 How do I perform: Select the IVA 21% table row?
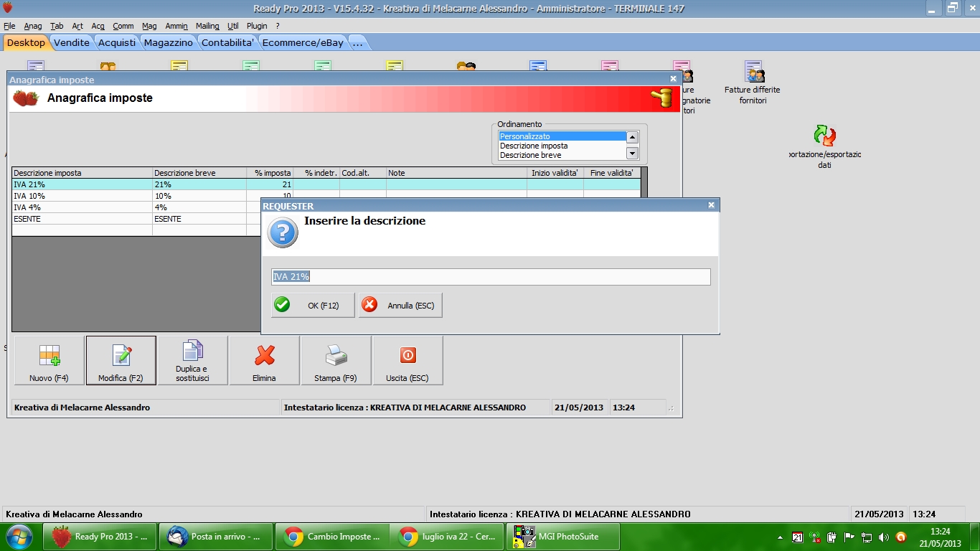click(326, 184)
